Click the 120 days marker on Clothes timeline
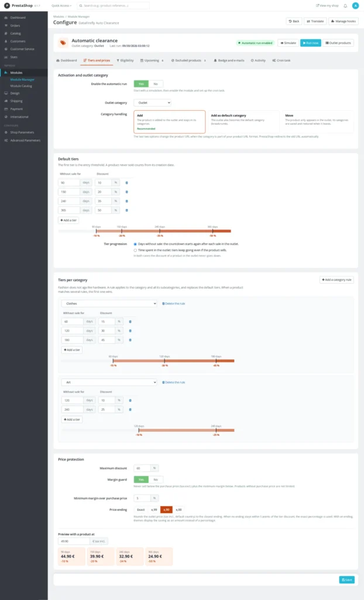This screenshot has width=364, height=600. point(164,360)
